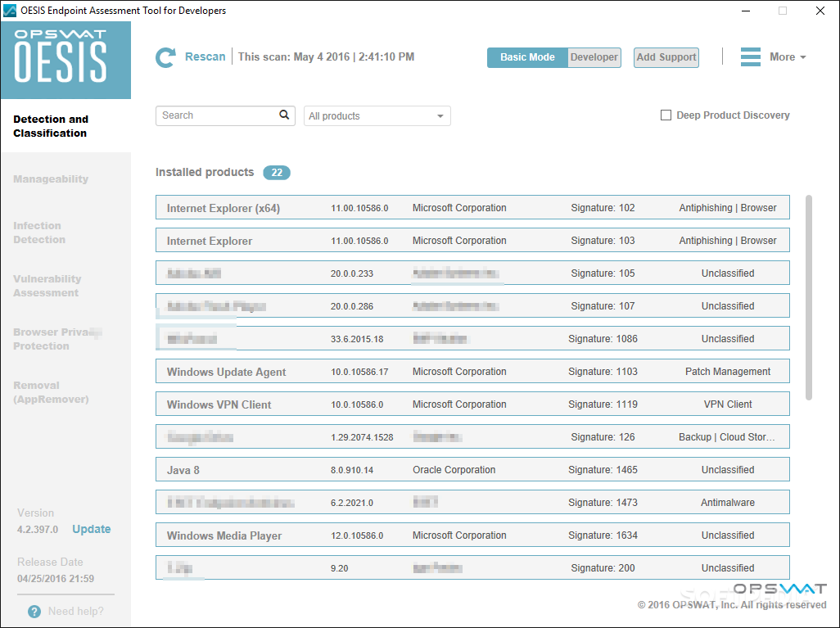
Task: Click Signature: 200 product row
Action: (472, 567)
